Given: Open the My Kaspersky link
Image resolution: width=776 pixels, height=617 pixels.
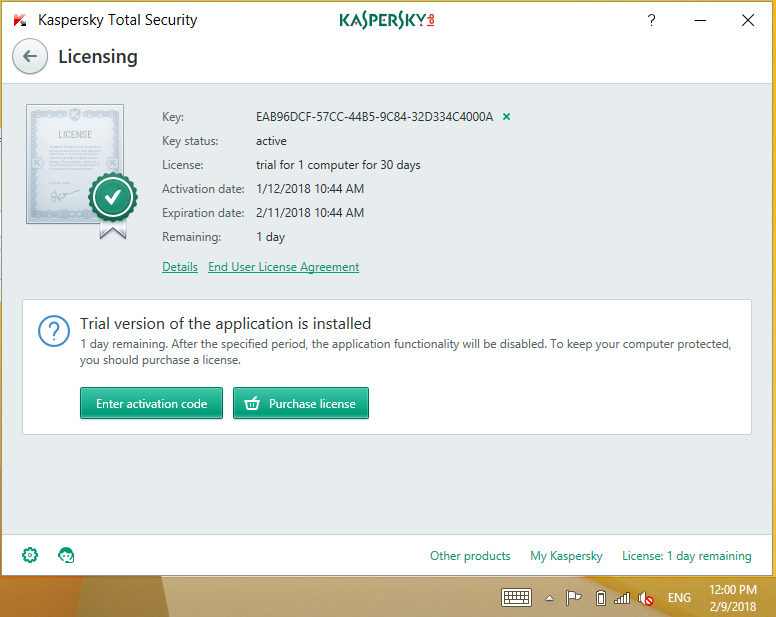Looking at the screenshot, I should point(566,556).
